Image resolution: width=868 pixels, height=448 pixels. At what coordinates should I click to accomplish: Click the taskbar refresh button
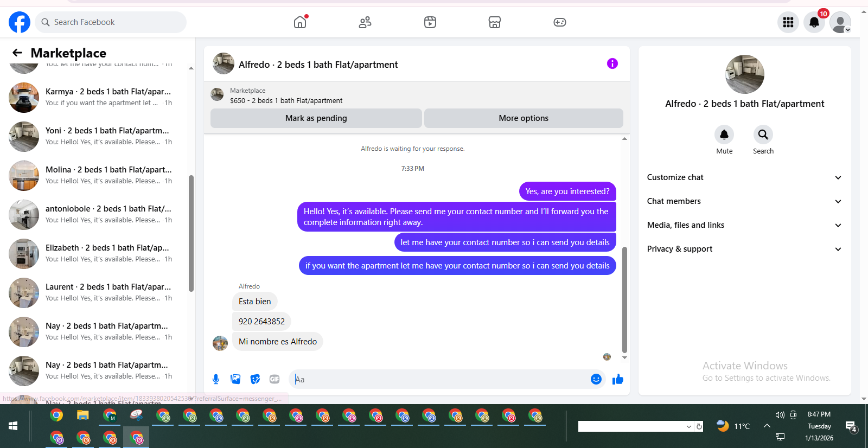click(699, 426)
